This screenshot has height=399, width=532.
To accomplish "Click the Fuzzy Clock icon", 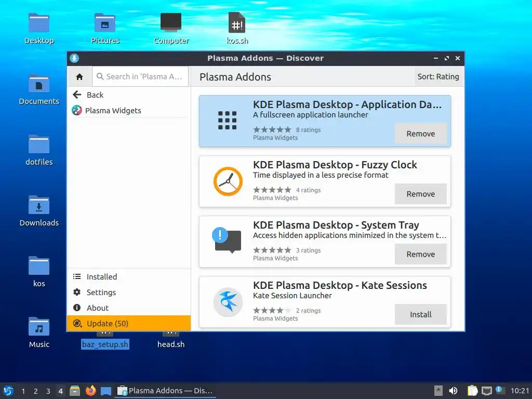I will pos(228,181).
